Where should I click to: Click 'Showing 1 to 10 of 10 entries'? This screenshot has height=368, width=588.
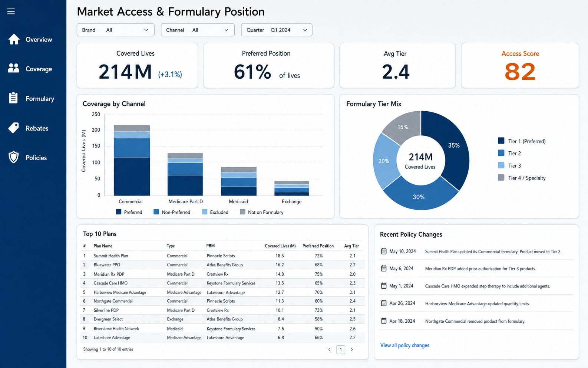tap(108, 349)
